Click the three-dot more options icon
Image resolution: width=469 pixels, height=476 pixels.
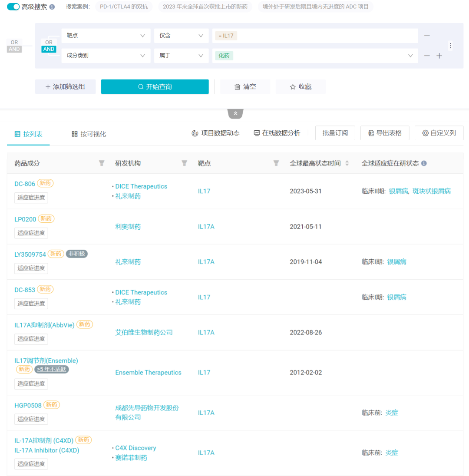(x=450, y=46)
